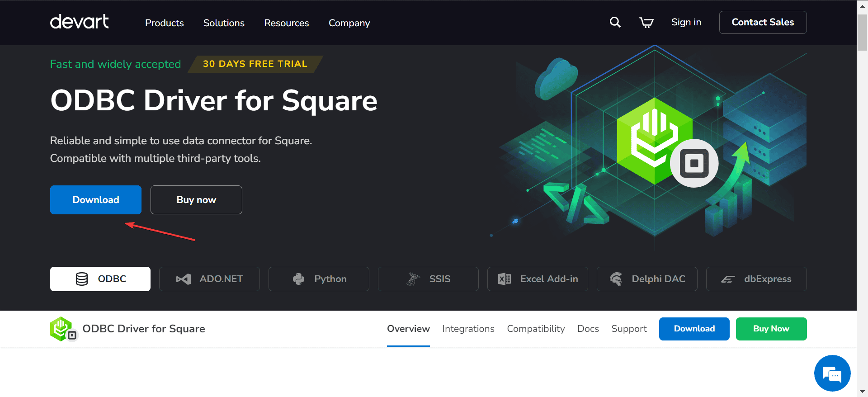868x397 pixels.
Task: Click the Devart logo
Action: [79, 22]
